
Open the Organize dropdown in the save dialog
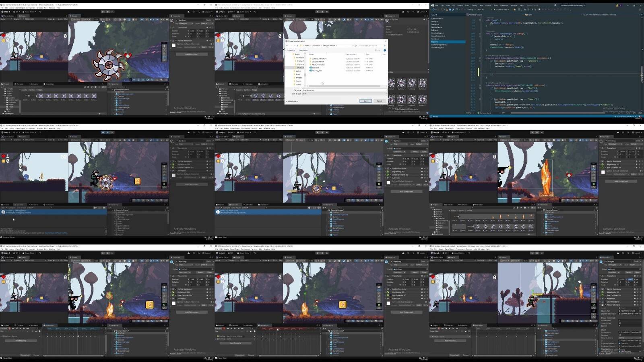(x=291, y=50)
